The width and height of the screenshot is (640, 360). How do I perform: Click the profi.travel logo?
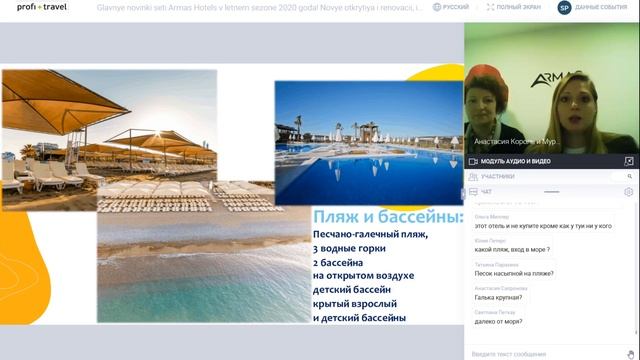[42, 7]
